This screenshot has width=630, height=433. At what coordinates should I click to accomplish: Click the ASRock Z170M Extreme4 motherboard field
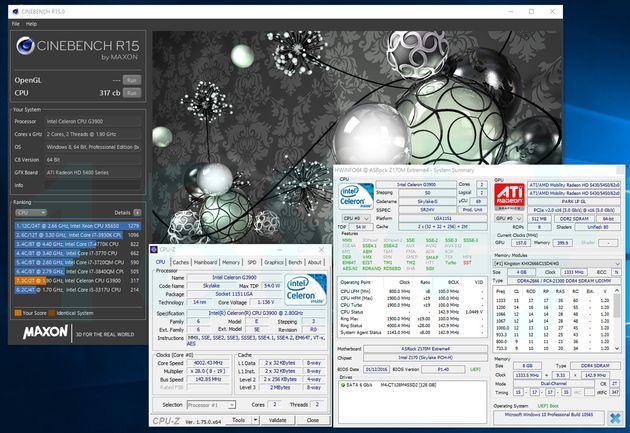pyautogui.click(x=425, y=349)
